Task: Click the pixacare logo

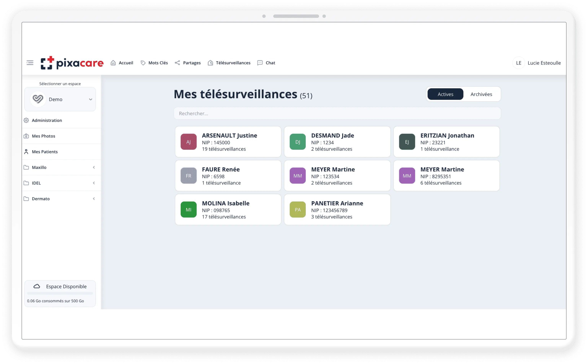Action: [x=72, y=63]
